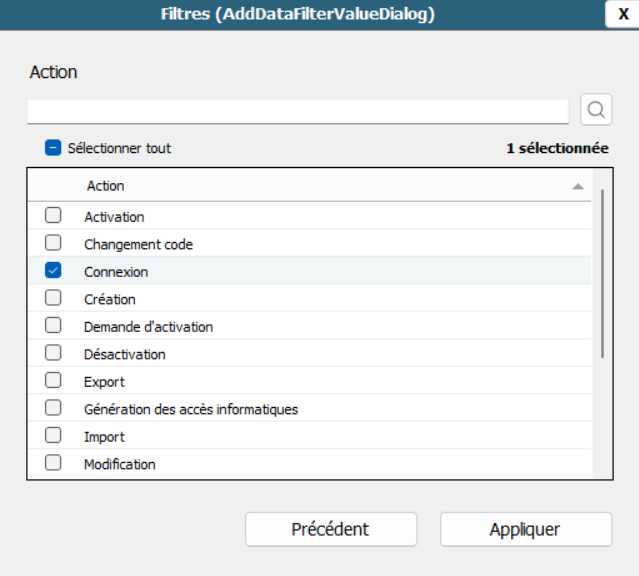Click the Action column sort arrow
639x576 pixels.
point(578,187)
